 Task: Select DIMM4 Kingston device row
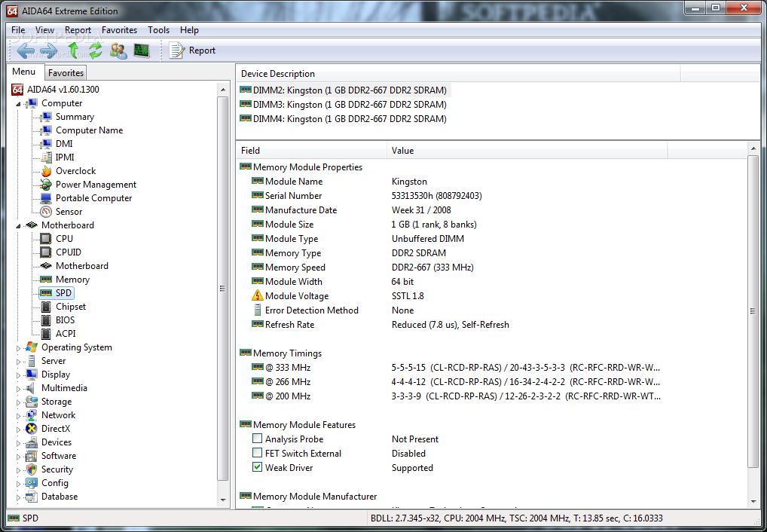[344, 118]
